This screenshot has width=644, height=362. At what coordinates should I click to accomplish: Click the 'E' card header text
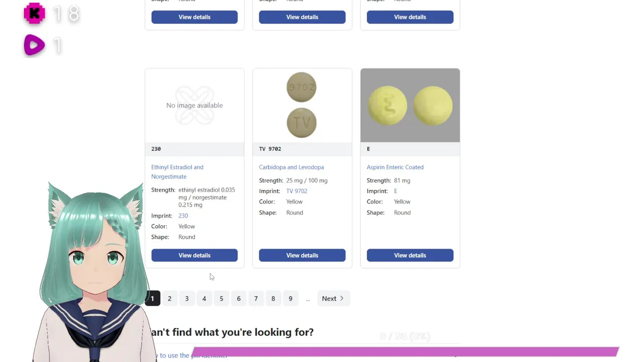pyautogui.click(x=368, y=149)
